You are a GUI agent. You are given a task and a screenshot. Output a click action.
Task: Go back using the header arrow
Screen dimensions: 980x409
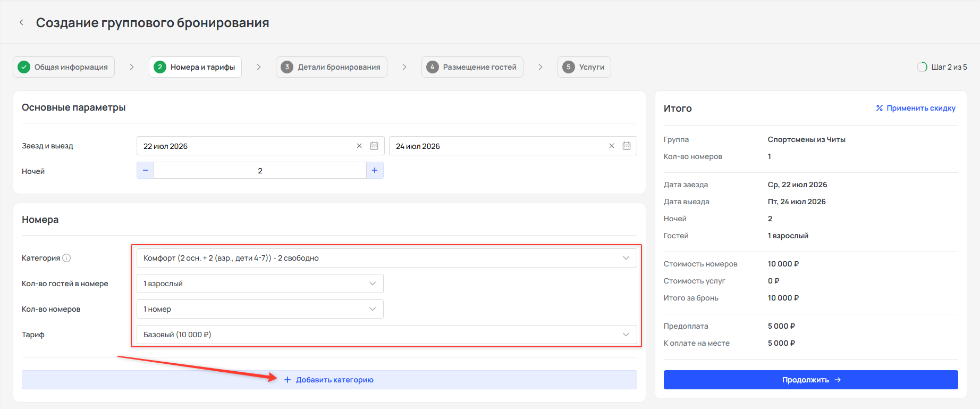[21, 22]
